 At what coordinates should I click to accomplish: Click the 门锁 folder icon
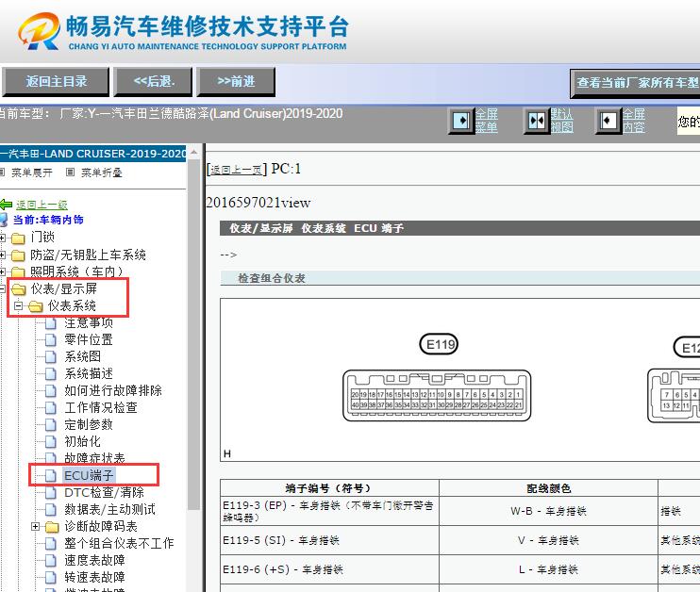18,238
